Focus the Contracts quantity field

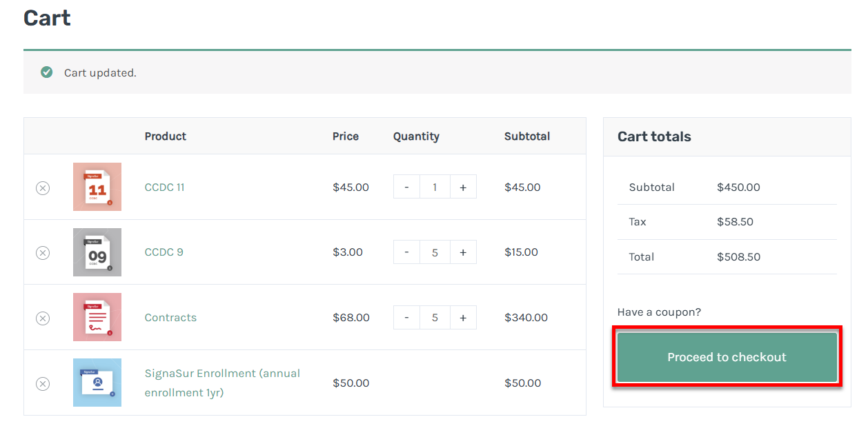pyautogui.click(x=435, y=317)
